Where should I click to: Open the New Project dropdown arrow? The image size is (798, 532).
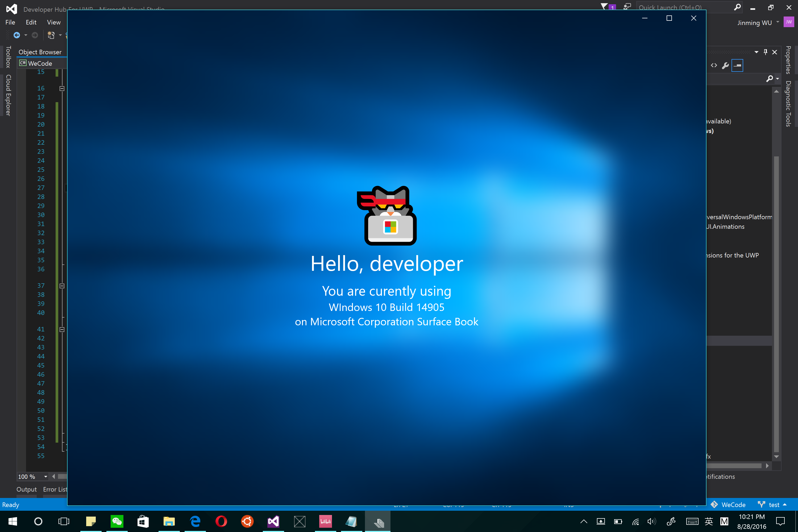coord(60,35)
